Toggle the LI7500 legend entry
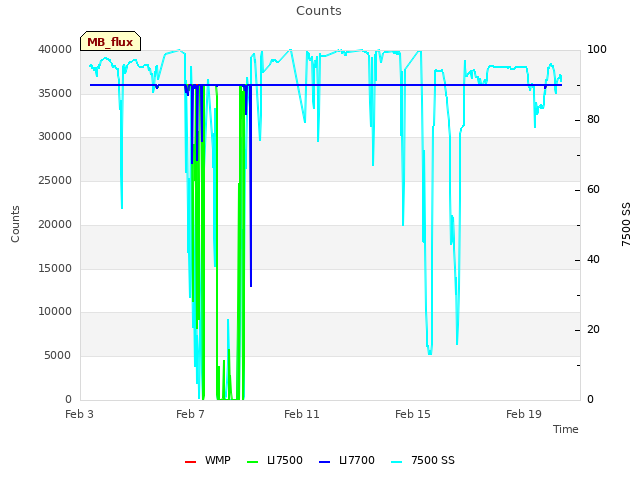This screenshot has width=640, height=480. pos(275,460)
